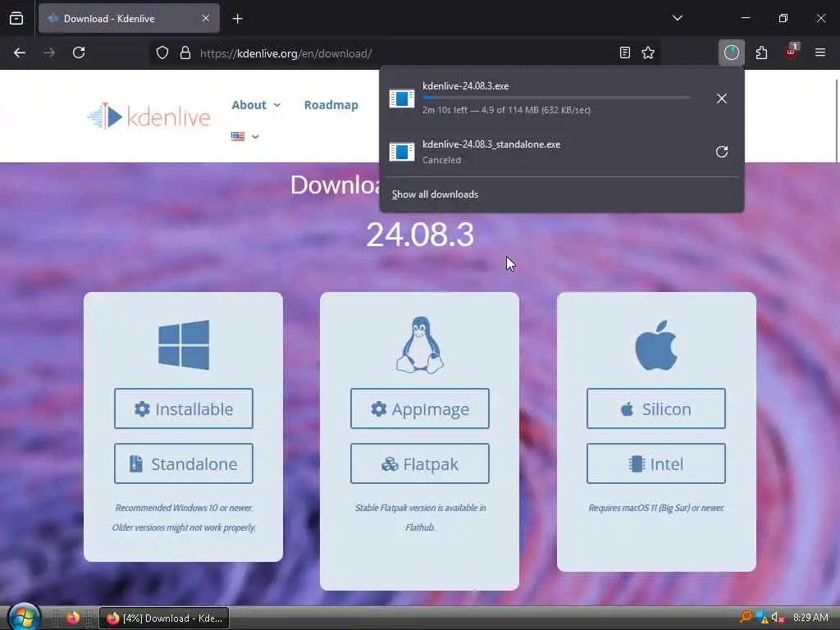The height and width of the screenshot is (630, 840).
Task: Select the Download - Kdenlive tab
Action: coord(129,18)
